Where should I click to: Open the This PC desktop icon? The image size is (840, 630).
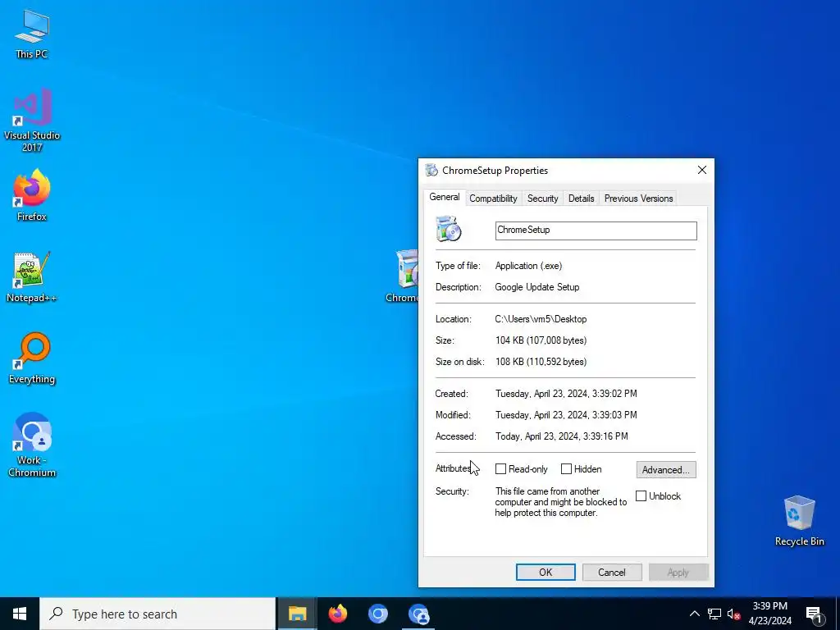click(32, 34)
